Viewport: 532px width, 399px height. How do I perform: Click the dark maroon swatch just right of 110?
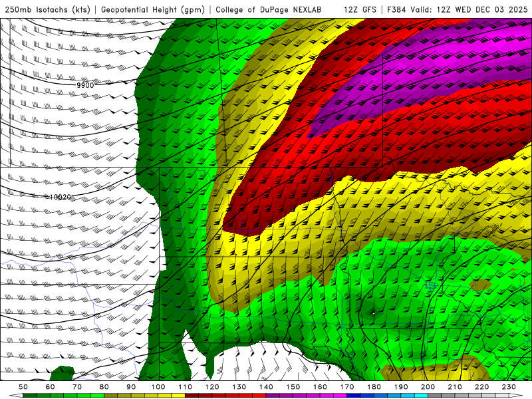tap(192, 396)
